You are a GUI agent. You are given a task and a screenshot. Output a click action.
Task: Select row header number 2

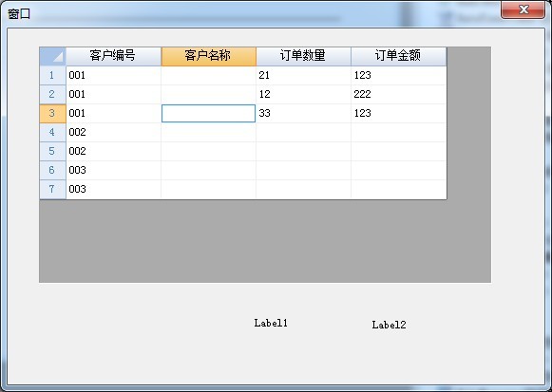click(53, 94)
